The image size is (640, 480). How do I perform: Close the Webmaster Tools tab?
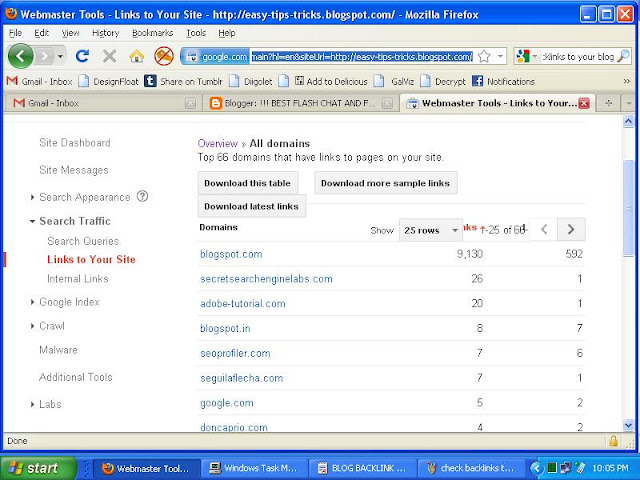pos(584,104)
